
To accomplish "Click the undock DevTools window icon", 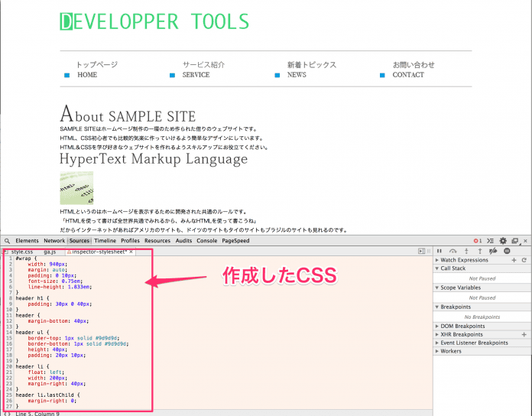I will tap(515, 241).
